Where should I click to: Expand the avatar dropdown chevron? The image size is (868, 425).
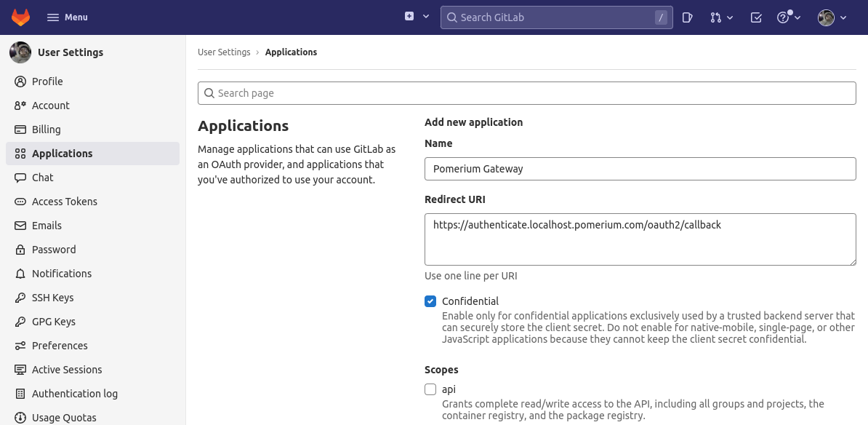click(x=843, y=17)
